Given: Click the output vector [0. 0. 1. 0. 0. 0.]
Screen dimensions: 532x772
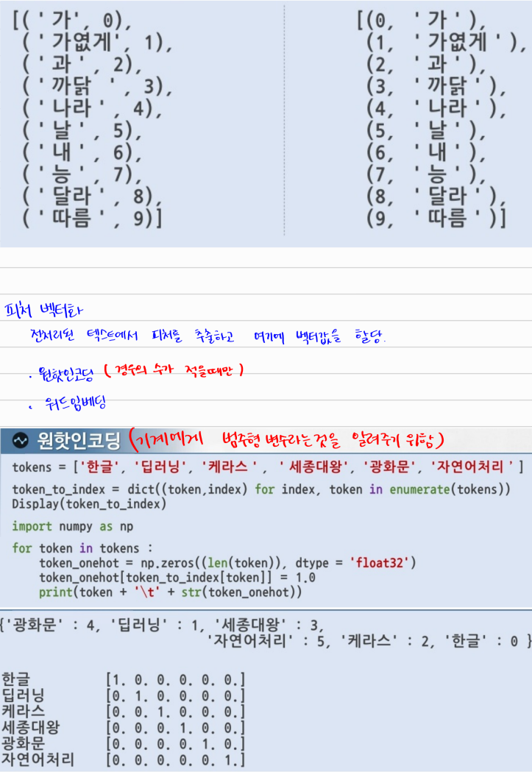Looking at the screenshot, I should pos(175,712).
